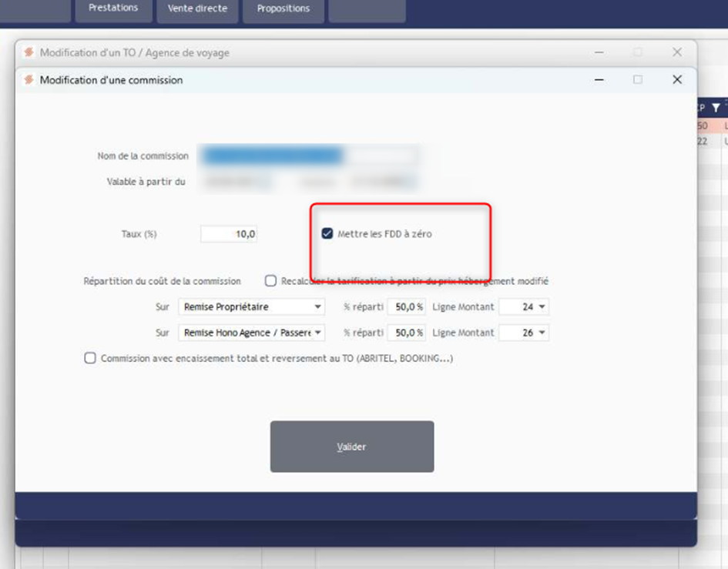Tick Commission avec encaissement total checkbox
Screen dimensions: 728x569
coord(90,358)
